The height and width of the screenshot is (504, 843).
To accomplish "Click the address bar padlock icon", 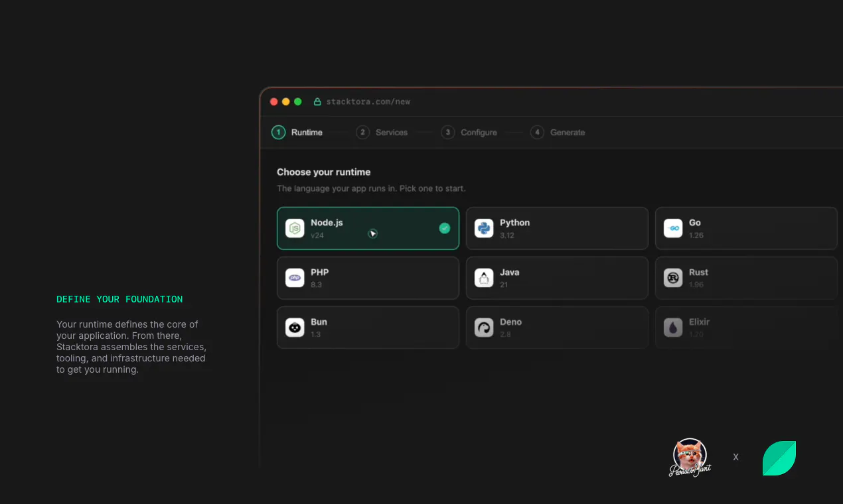I will [317, 101].
